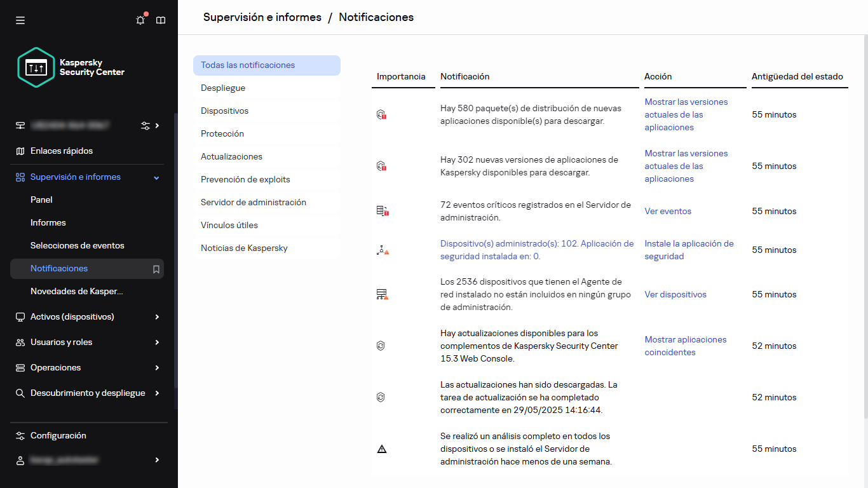Expand the Activos (dispositivos) menu
Image resolution: width=868 pixels, height=488 pixels.
(157, 317)
